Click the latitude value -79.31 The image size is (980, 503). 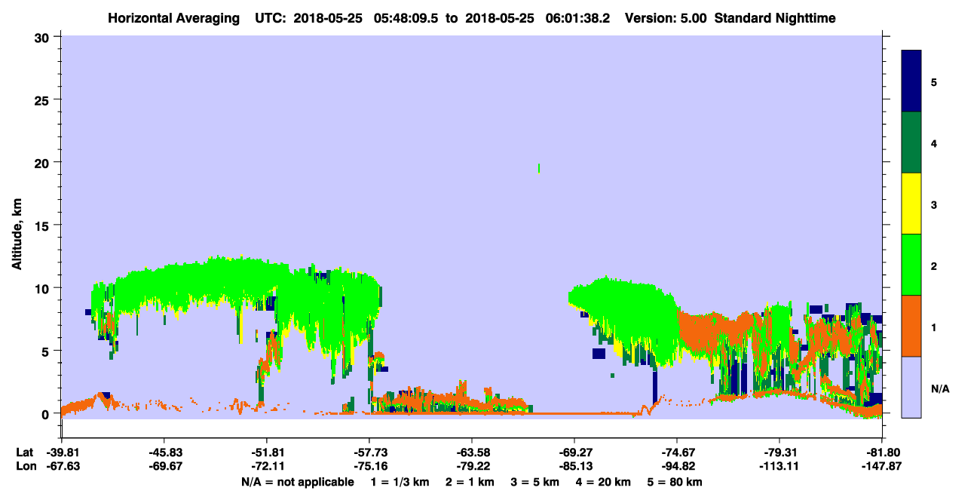779,452
